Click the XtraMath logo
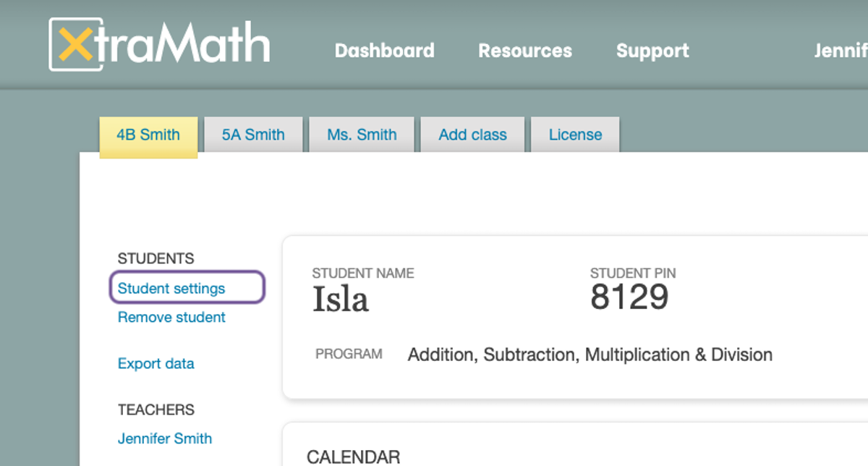This screenshot has height=466, width=868. point(159,45)
